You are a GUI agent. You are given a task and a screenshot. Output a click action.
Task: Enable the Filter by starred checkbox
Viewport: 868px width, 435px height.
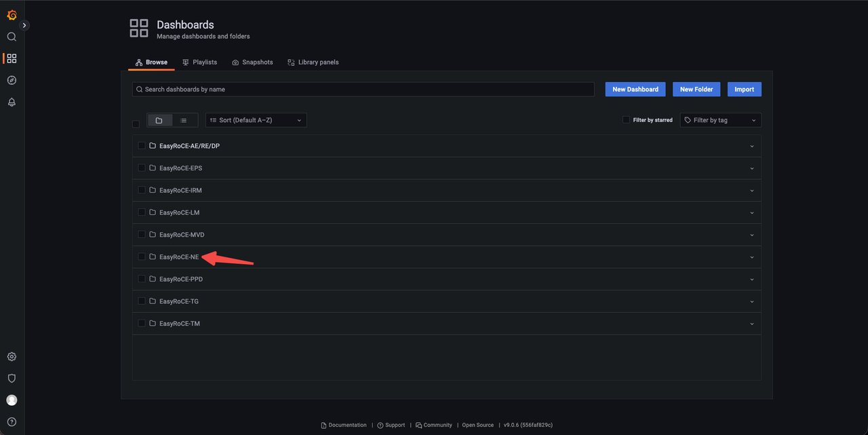coord(626,120)
